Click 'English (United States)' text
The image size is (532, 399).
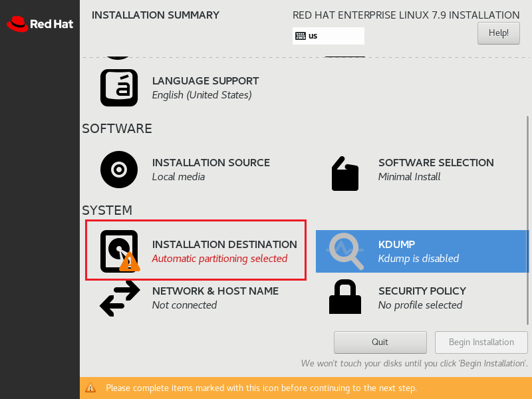point(202,95)
